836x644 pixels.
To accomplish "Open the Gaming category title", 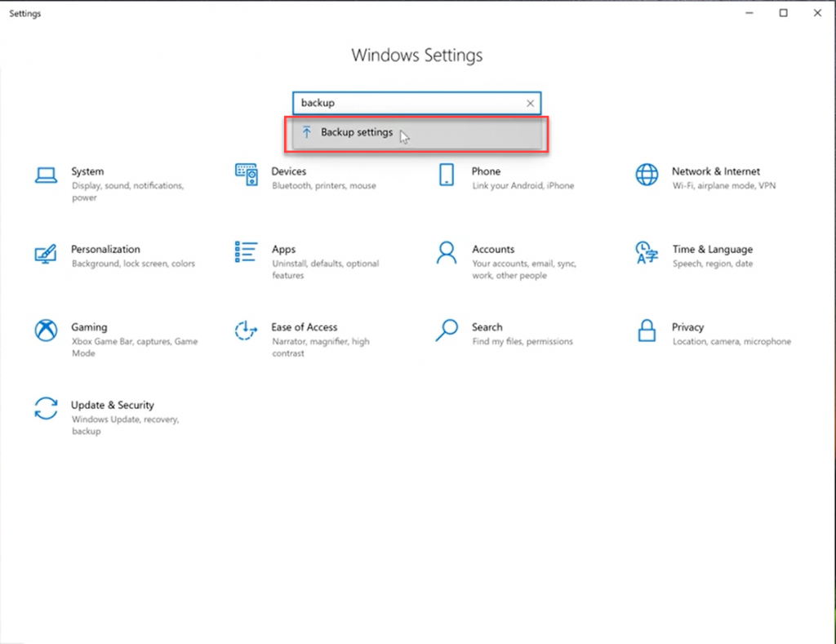I will [x=89, y=327].
